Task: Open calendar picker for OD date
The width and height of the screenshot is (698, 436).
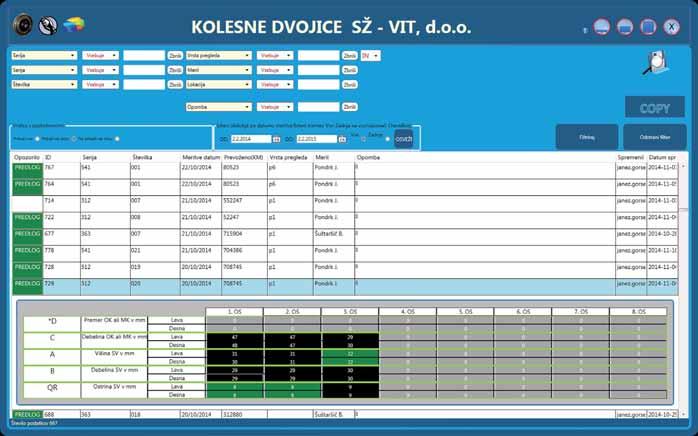Action: click(x=276, y=139)
